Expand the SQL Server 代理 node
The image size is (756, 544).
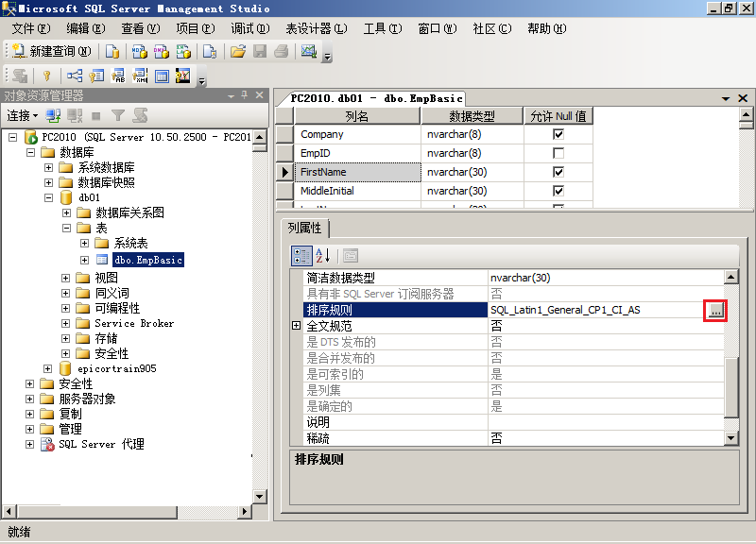point(30,444)
